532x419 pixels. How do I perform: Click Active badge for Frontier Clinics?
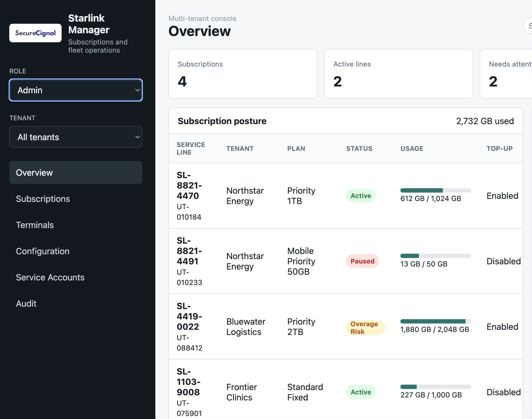pos(361,392)
